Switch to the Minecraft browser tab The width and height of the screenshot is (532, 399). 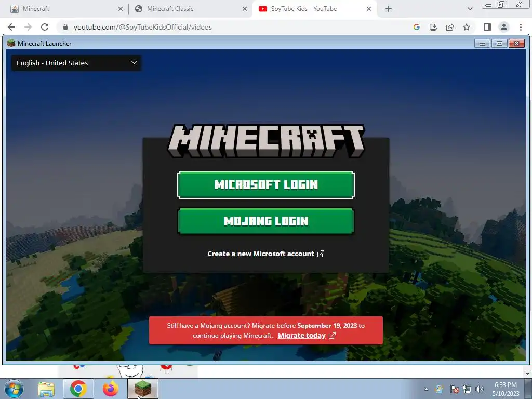click(66, 9)
